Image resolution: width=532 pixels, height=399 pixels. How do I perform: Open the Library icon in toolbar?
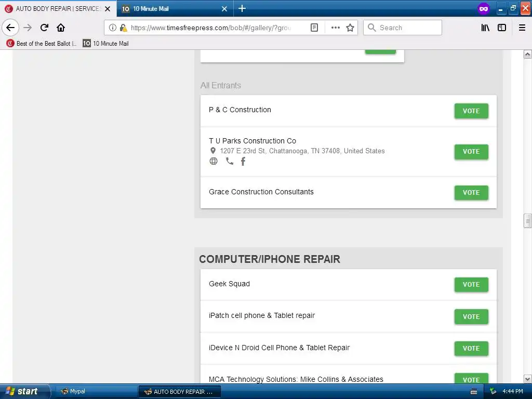coord(485,28)
